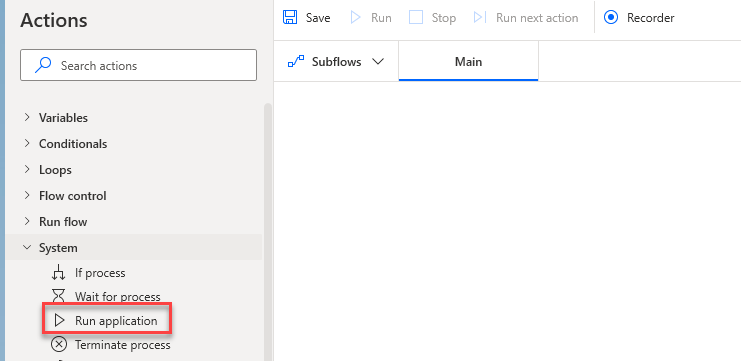Image resolution: width=741 pixels, height=361 pixels.
Task: Collapse the System group chevron
Action: tap(27, 247)
